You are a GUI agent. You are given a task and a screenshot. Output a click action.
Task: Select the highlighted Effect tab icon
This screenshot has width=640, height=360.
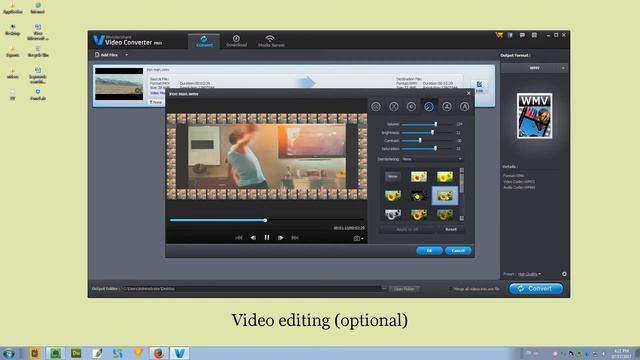(429, 107)
